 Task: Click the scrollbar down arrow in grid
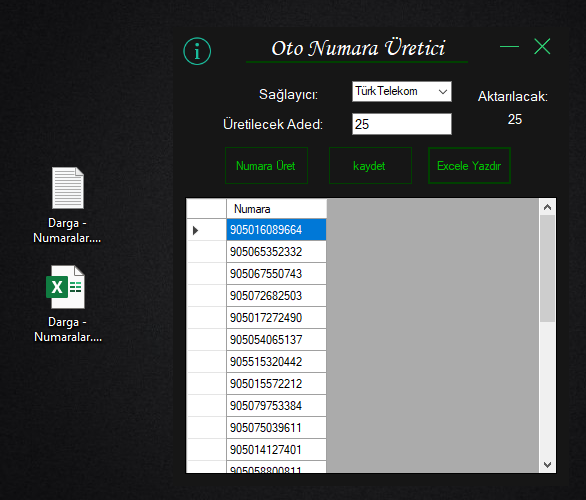click(x=548, y=464)
